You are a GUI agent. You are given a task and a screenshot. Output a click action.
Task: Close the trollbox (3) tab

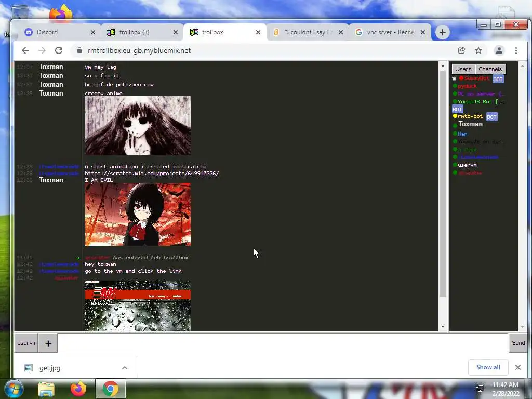pos(176,32)
